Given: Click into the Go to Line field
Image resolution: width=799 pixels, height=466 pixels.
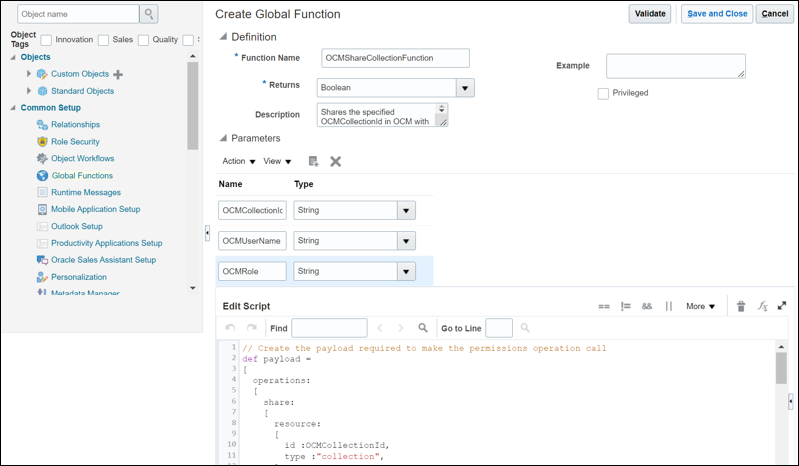Looking at the screenshot, I should click(498, 327).
